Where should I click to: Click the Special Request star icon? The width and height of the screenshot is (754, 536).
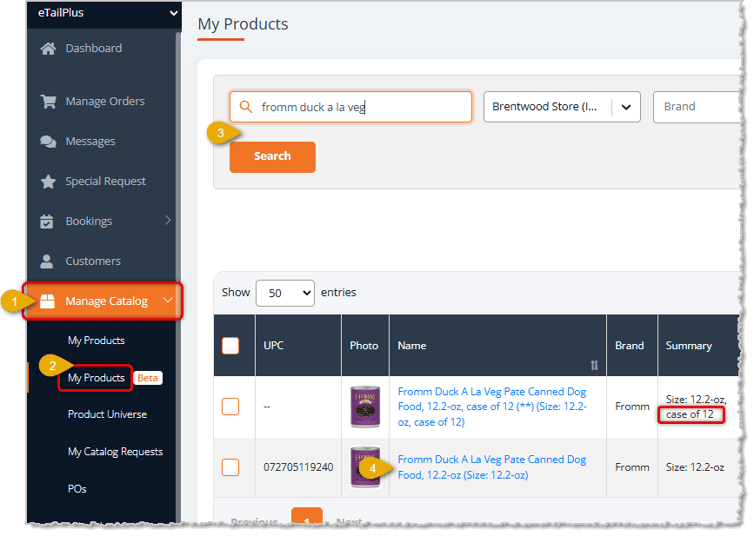[x=48, y=181]
